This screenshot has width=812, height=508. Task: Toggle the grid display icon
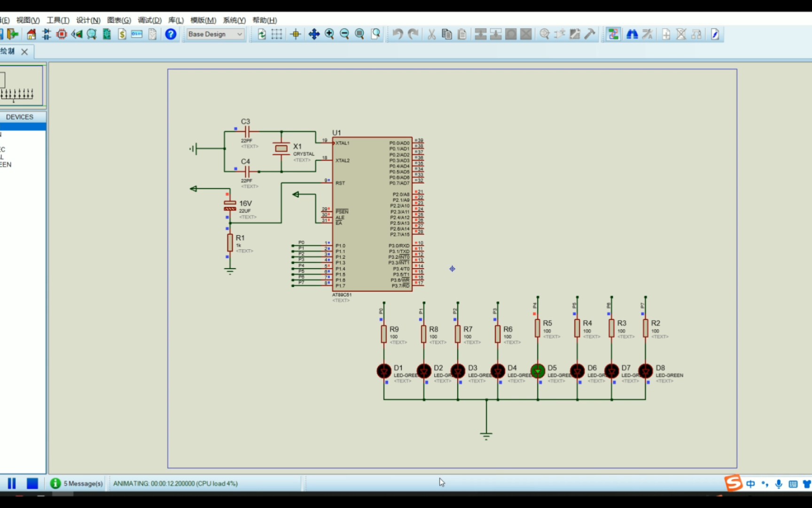[x=277, y=34]
